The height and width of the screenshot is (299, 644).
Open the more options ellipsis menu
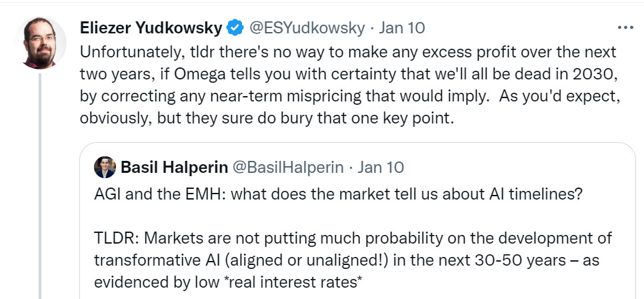point(625,28)
